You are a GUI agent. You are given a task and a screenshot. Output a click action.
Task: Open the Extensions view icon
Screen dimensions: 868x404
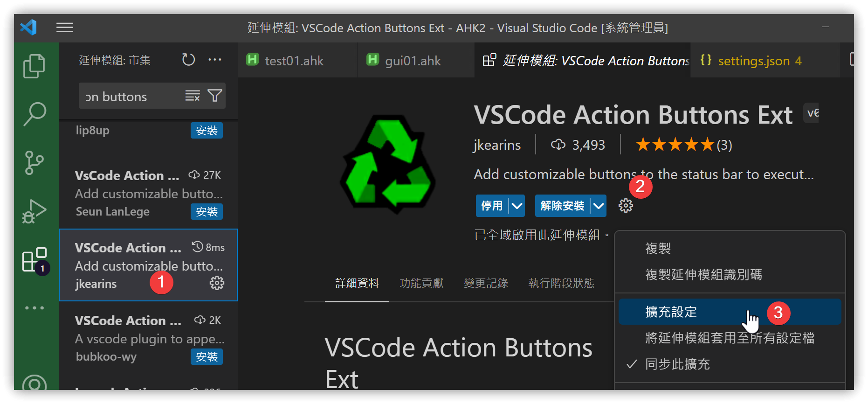click(x=34, y=260)
